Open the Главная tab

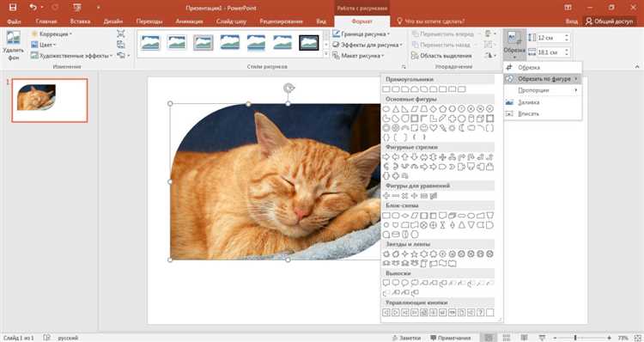coord(46,21)
